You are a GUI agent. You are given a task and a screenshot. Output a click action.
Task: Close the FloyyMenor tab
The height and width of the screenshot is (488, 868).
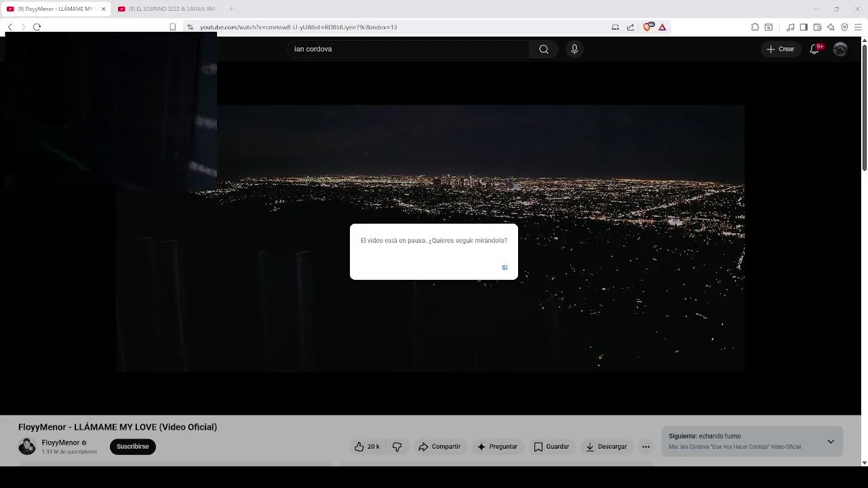click(x=104, y=9)
